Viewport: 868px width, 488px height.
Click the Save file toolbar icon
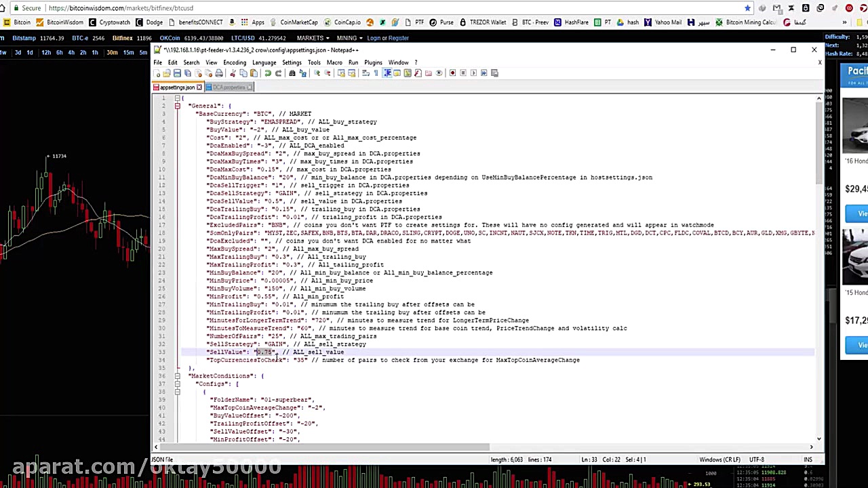(177, 73)
